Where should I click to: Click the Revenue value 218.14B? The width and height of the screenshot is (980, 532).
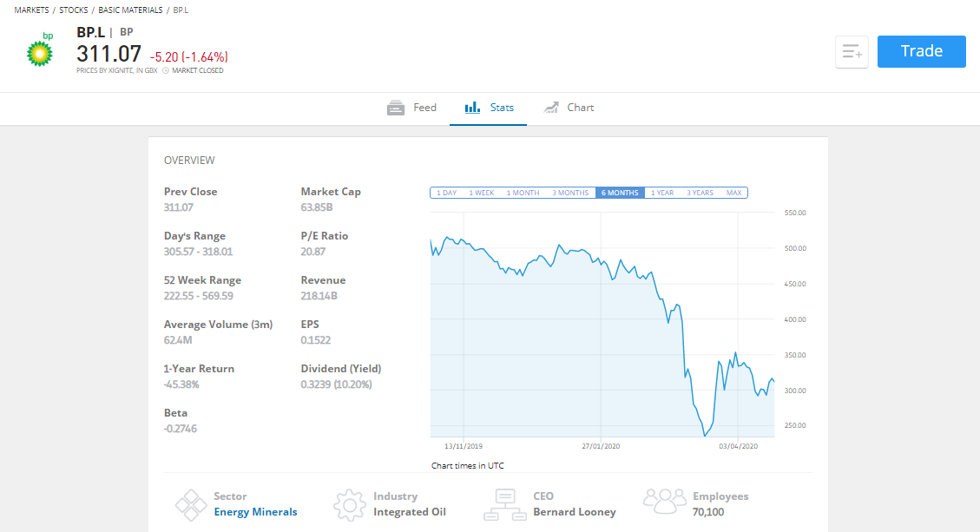click(x=319, y=296)
